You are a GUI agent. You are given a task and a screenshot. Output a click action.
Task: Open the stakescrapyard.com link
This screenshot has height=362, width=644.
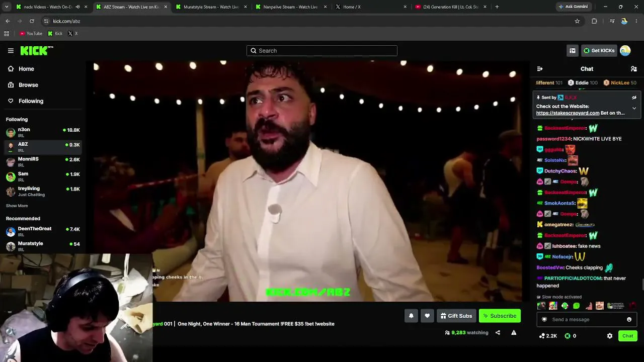(x=568, y=113)
